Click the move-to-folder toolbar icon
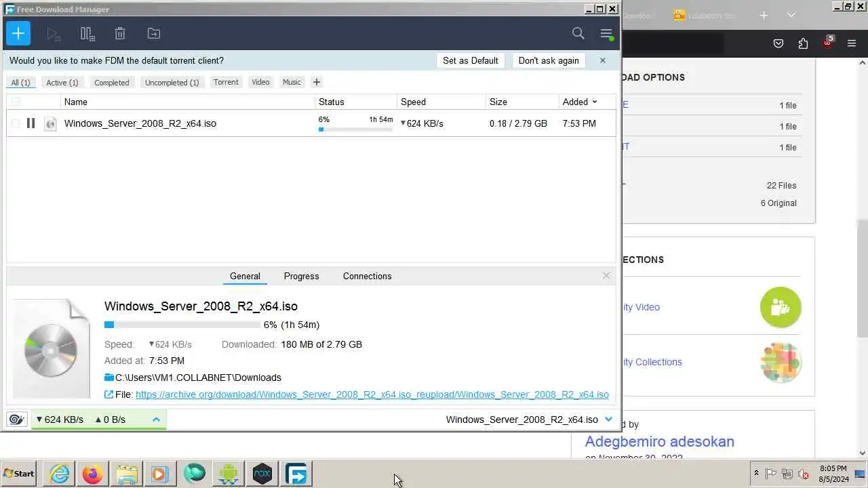The image size is (868, 488). pyautogui.click(x=154, y=33)
